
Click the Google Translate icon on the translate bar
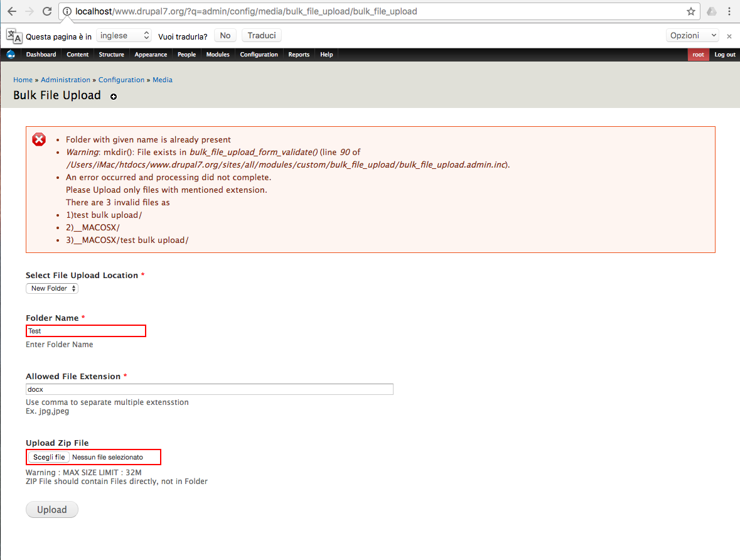coord(13,35)
